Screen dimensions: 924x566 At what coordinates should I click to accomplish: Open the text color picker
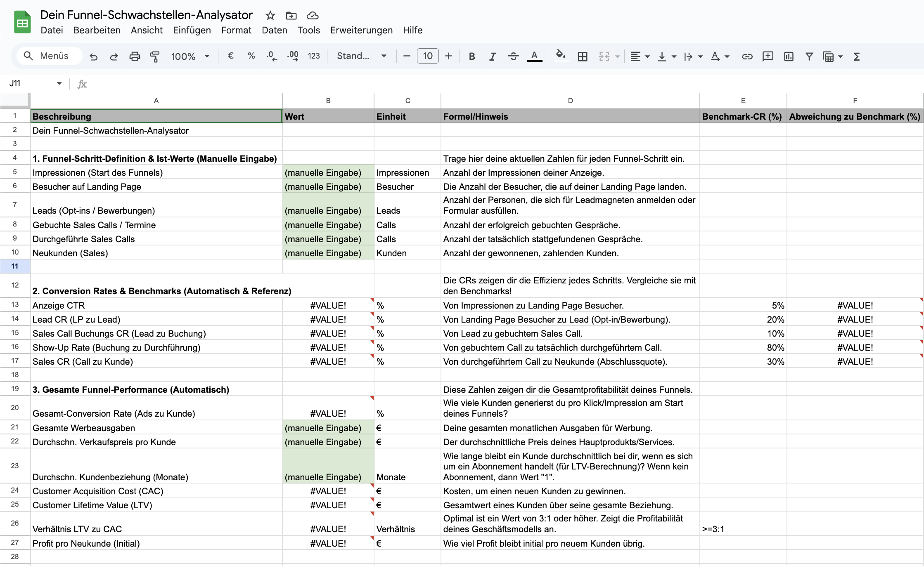[x=535, y=57]
